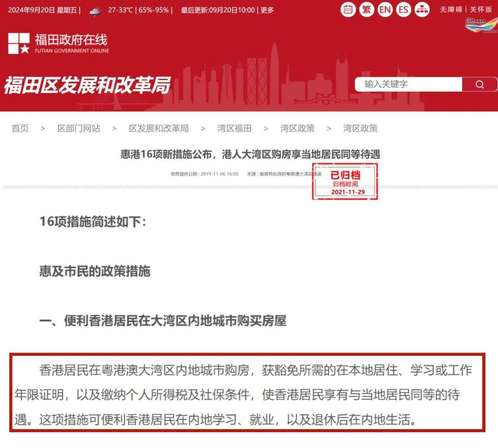
Task: Click the heading 16项措施简述如下
Action: (x=93, y=222)
